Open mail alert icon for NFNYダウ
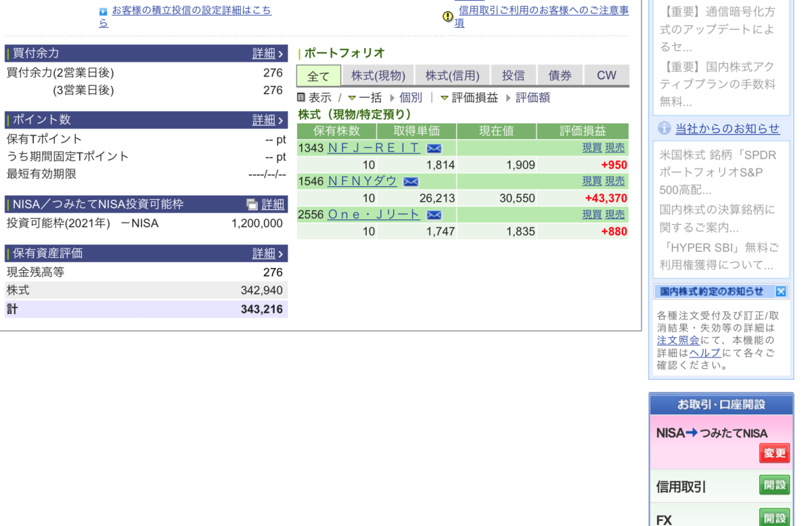 click(411, 181)
